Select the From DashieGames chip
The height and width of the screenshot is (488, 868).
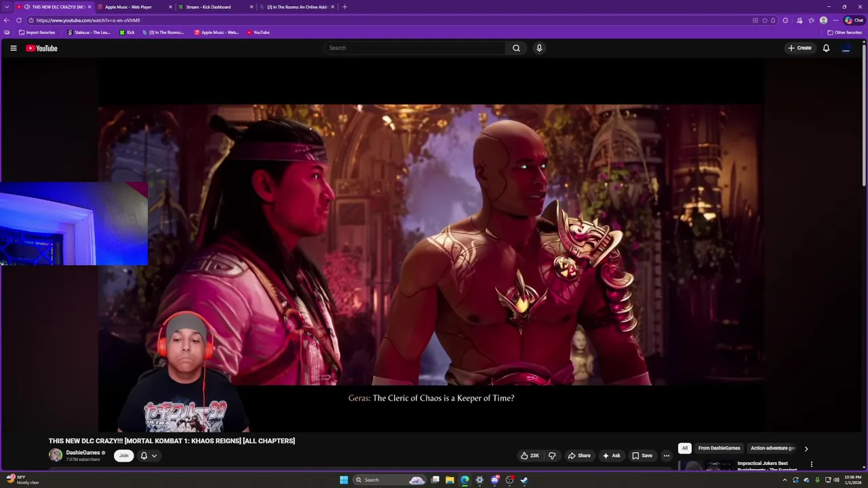[719, 448]
